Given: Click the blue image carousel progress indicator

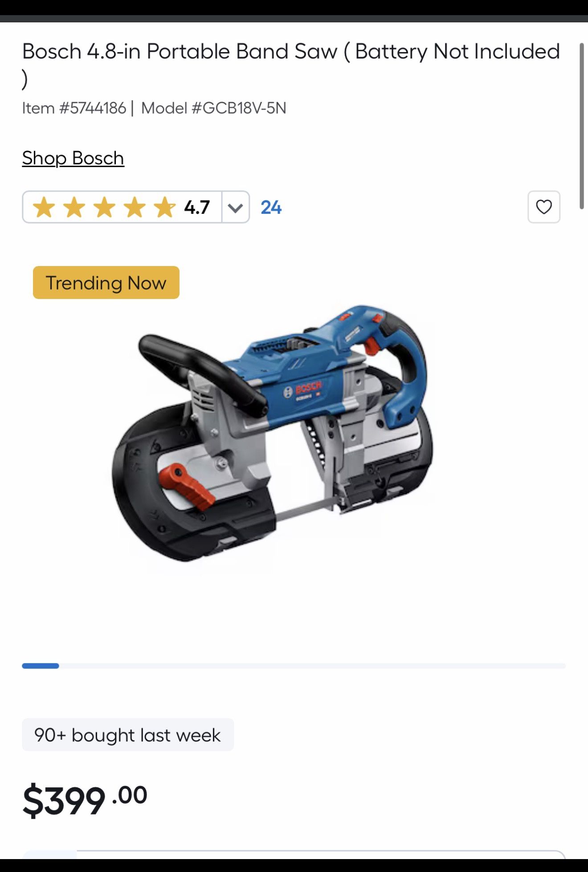Looking at the screenshot, I should click(41, 666).
